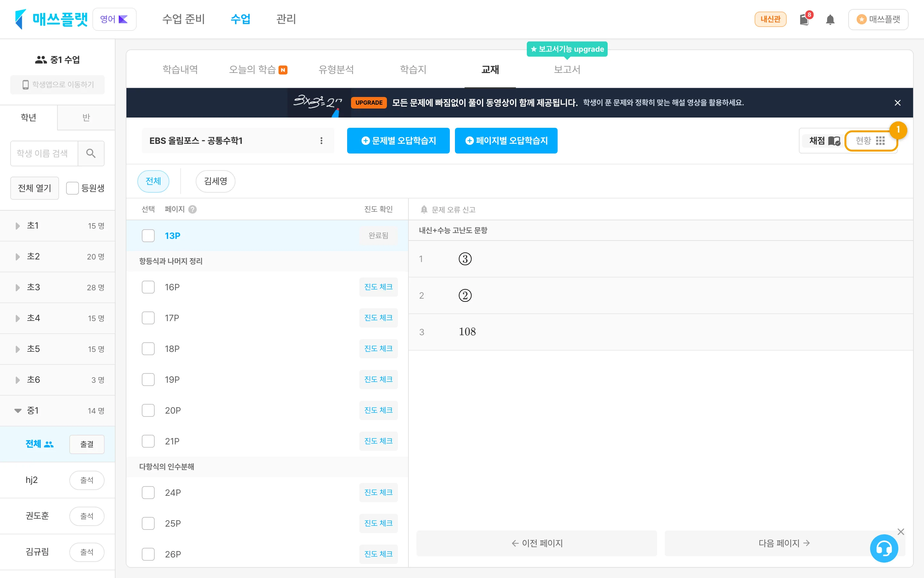924x578 pixels.
Task: Switch to the 보고서 tab
Action: click(567, 70)
